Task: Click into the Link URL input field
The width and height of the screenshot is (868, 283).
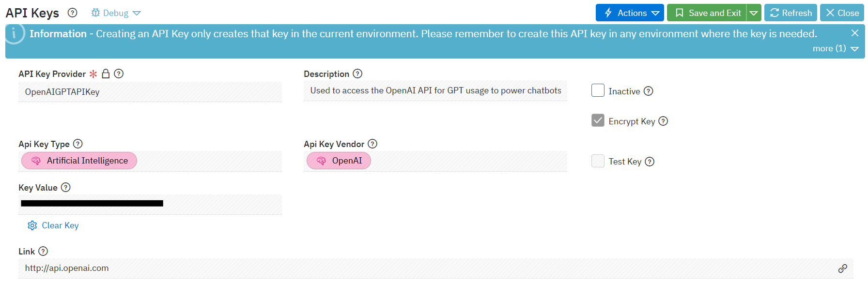Action: coord(387,268)
